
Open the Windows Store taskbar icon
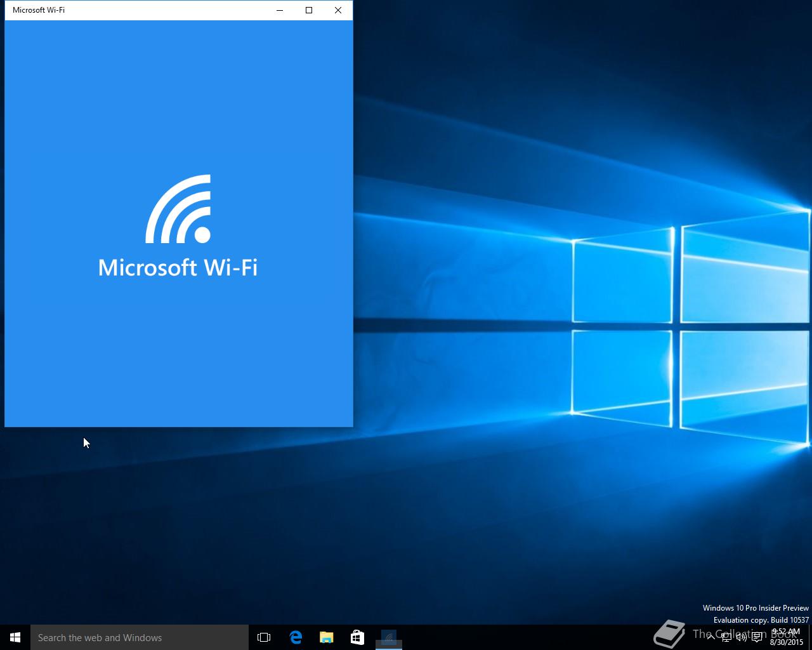click(357, 637)
